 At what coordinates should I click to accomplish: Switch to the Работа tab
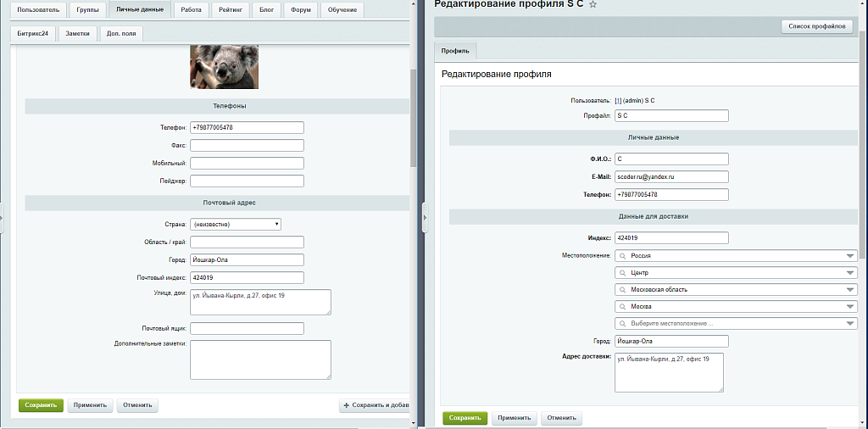click(192, 10)
